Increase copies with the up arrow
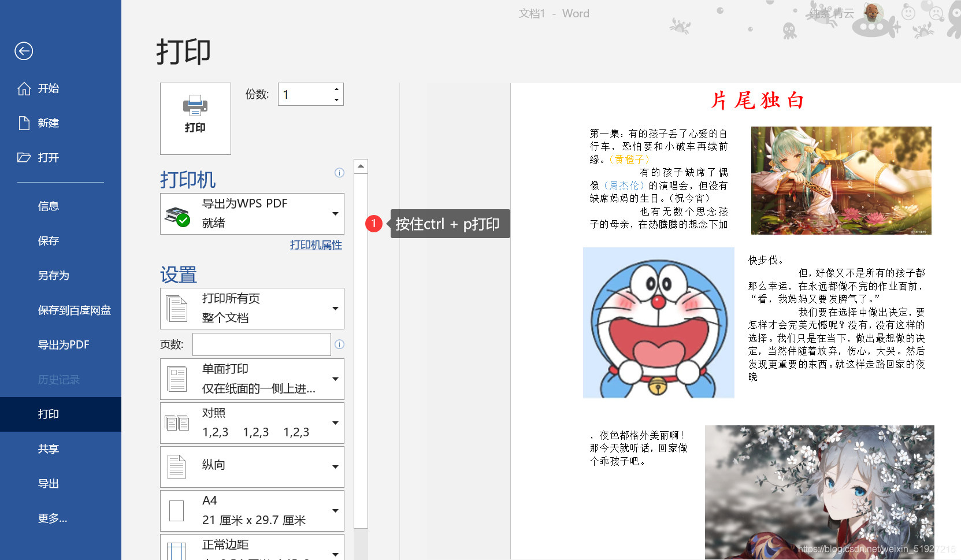This screenshot has width=961, height=560. coord(336,89)
